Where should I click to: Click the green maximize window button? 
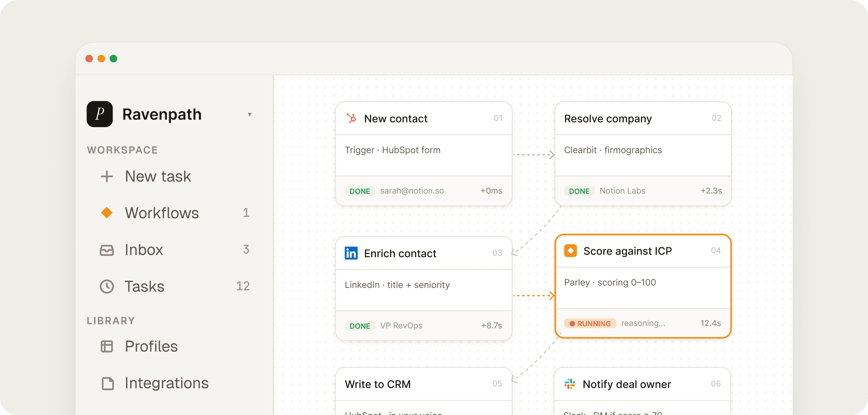point(113,58)
